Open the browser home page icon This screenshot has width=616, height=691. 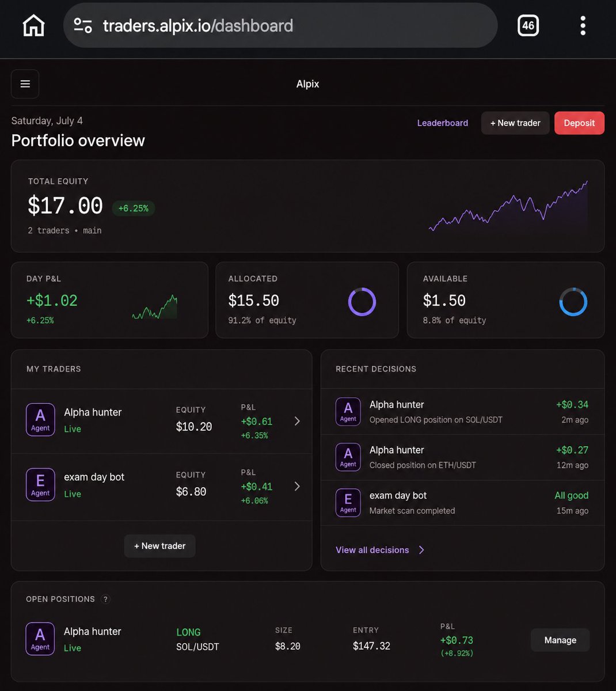coord(33,25)
